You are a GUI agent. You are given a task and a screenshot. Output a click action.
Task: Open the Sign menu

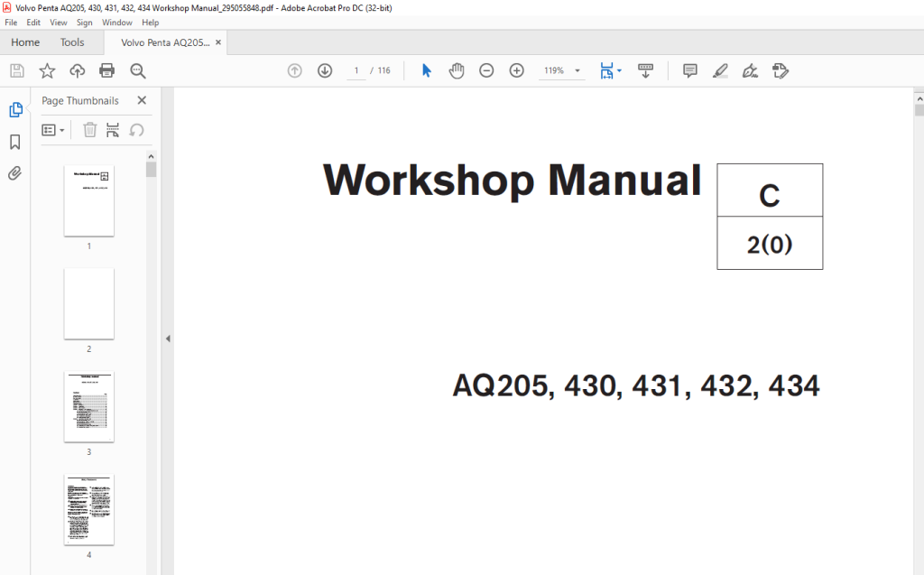84,23
